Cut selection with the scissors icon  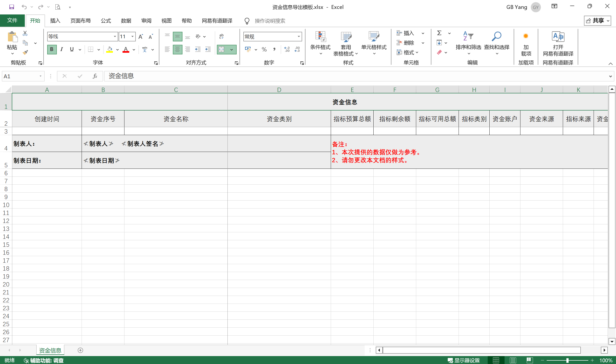click(x=25, y=33)
